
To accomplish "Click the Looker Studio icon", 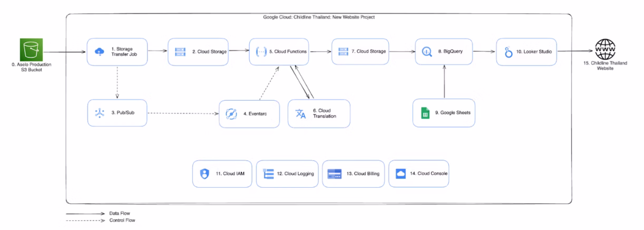I will 509,52.
